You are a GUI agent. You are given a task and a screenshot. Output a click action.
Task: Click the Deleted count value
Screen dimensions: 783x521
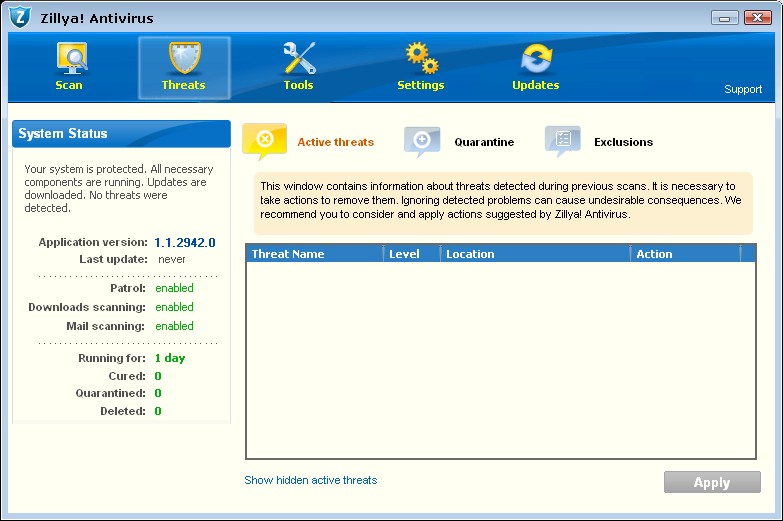click(158, 411)
